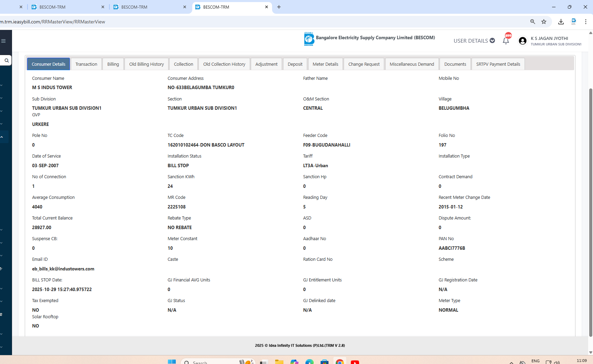Open a new browser tab
This screenshot has width=593, height=364.
pos(279,7)
